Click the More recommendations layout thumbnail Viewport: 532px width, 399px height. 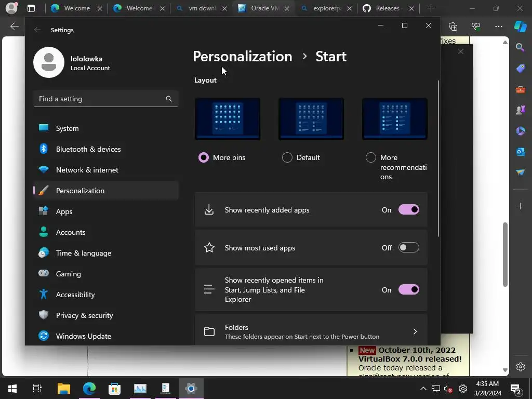(395, 119)
